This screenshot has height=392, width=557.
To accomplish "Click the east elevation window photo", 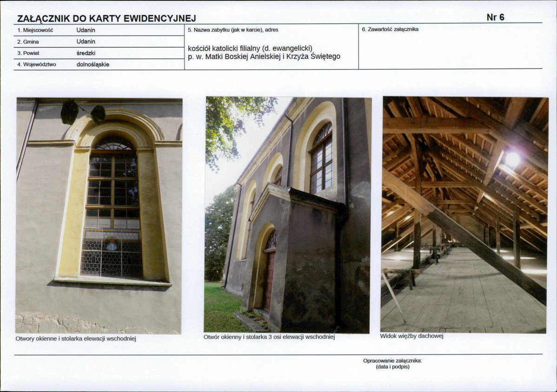I will tap(99, 216).
